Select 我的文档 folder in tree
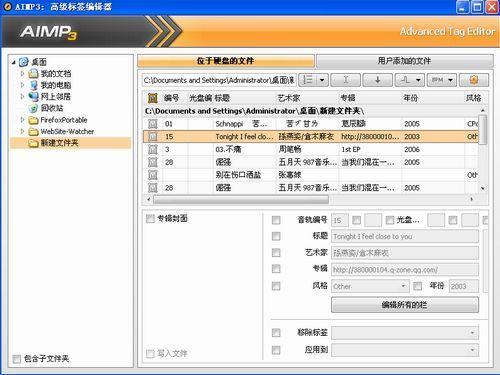Viewport: 500px width, 375px height. [x=56, y=74]
